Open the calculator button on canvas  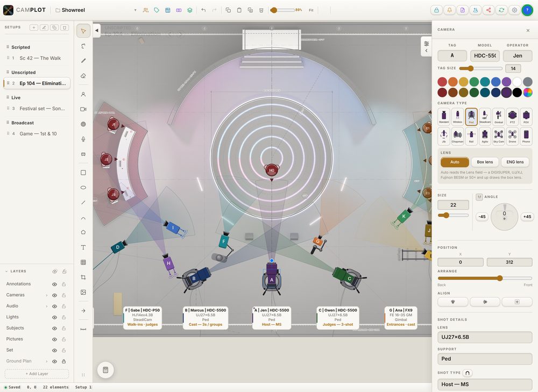[x=105, y=370]
